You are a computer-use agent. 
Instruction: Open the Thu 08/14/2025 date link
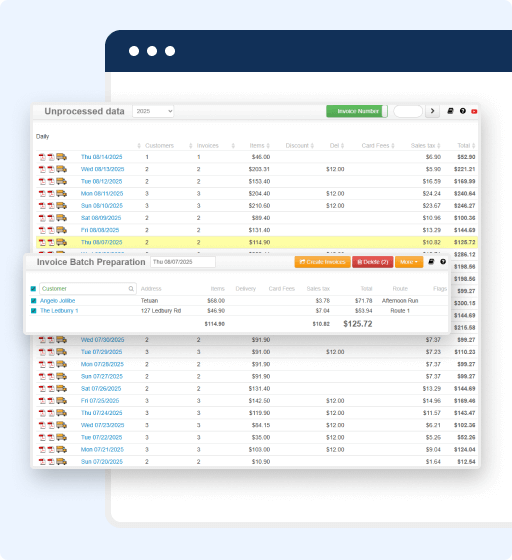click(101, 157)
